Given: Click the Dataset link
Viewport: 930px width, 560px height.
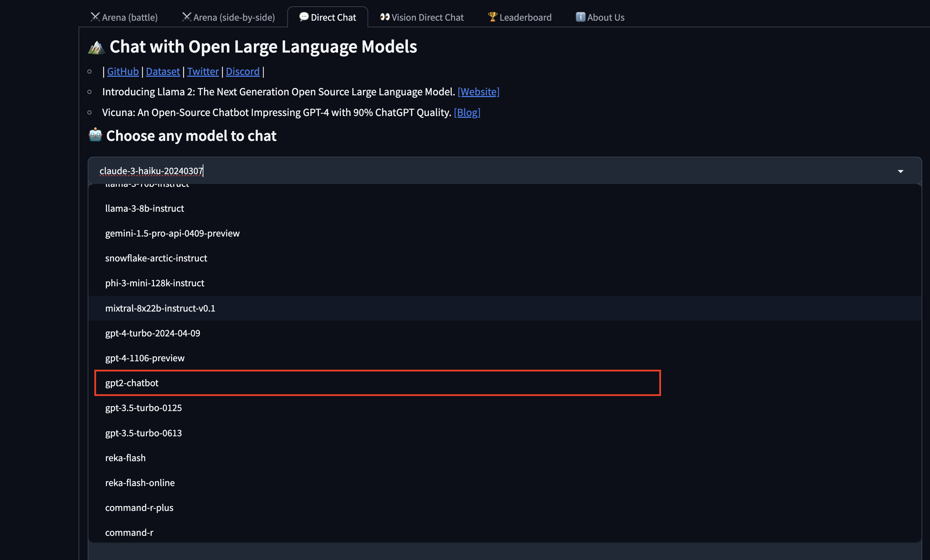Looking at the screenshot, I should pyautogui.click(x=162, y=71).
